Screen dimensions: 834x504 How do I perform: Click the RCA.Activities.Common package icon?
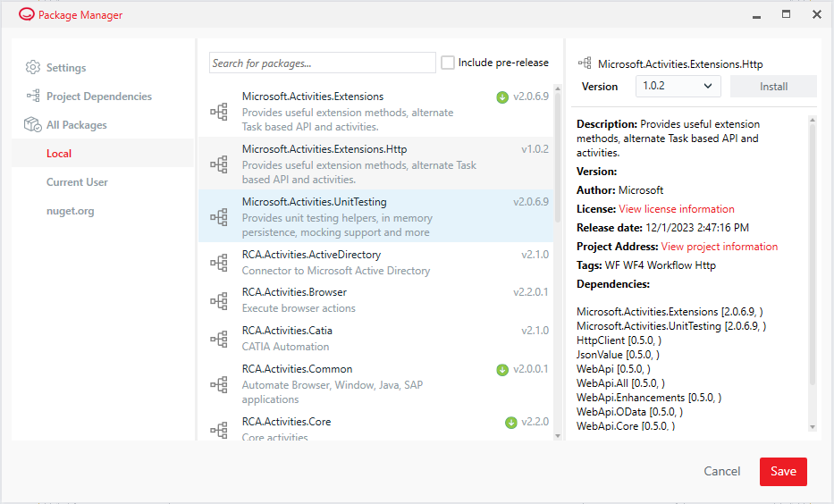[219, 384]
